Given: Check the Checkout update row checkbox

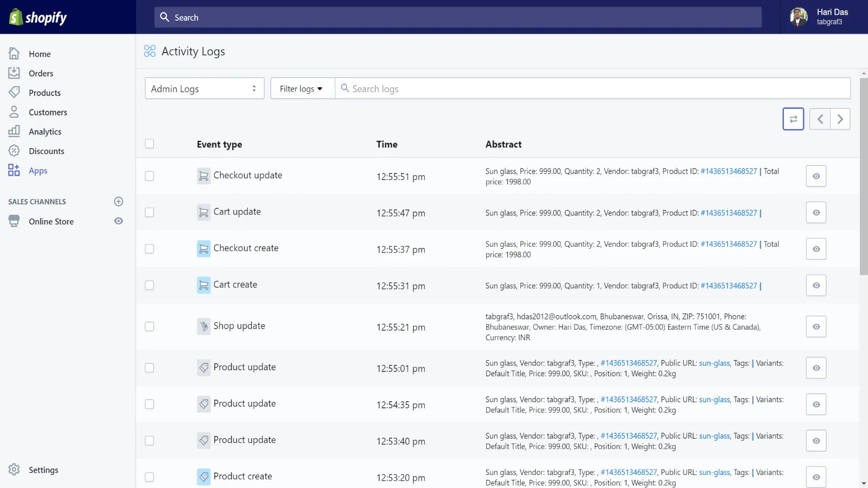Looking at the screenshot, I should coord(149,176).
